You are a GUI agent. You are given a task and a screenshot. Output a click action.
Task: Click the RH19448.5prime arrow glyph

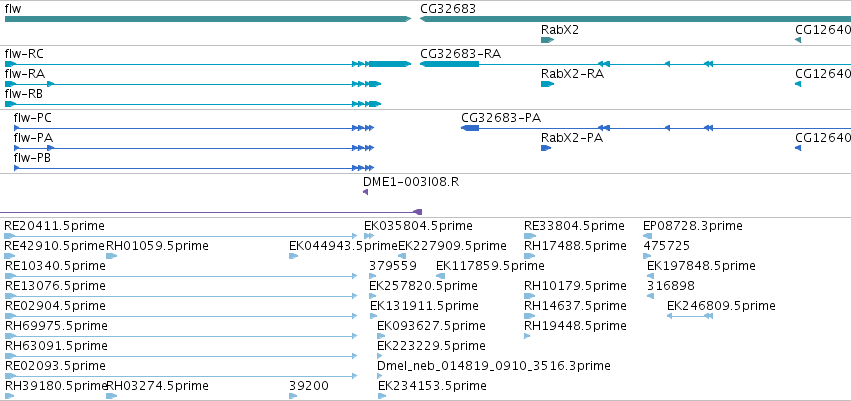pos(526,336)
